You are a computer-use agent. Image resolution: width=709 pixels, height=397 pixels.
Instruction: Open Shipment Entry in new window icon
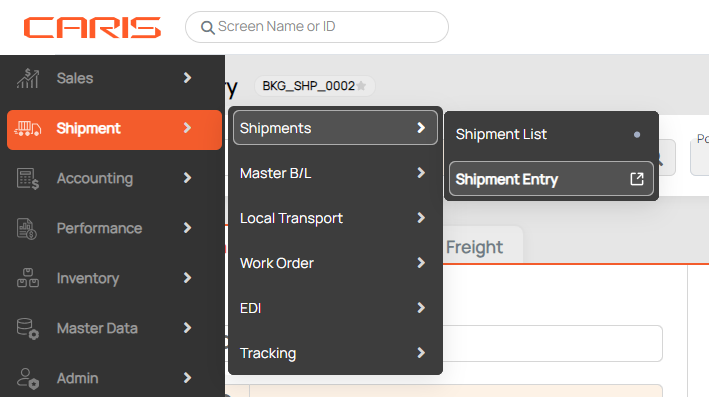click(x=637, y=179)
